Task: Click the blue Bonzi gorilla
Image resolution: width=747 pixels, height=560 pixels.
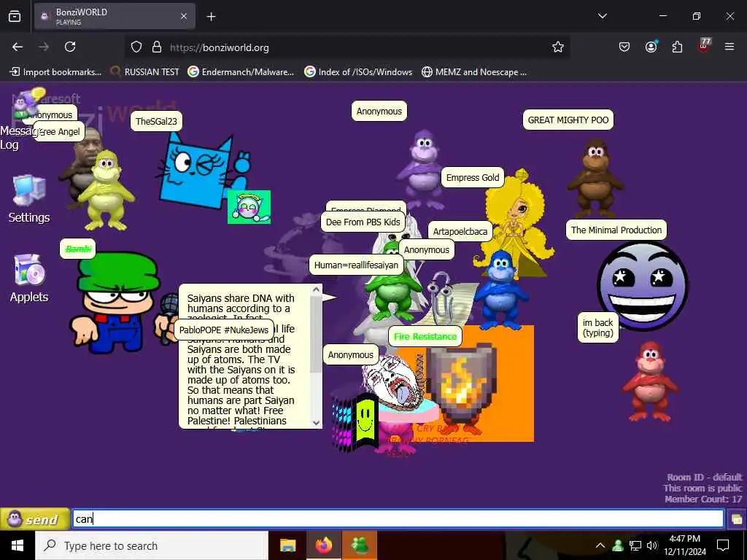Action: point(500,291)
